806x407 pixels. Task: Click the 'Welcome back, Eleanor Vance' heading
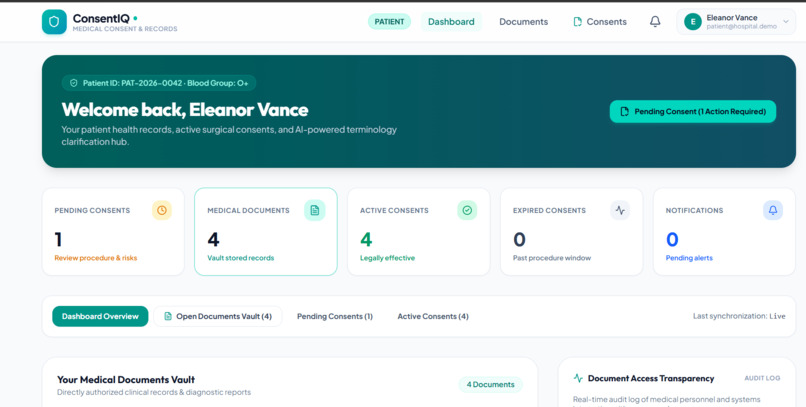tap(185, 109)
